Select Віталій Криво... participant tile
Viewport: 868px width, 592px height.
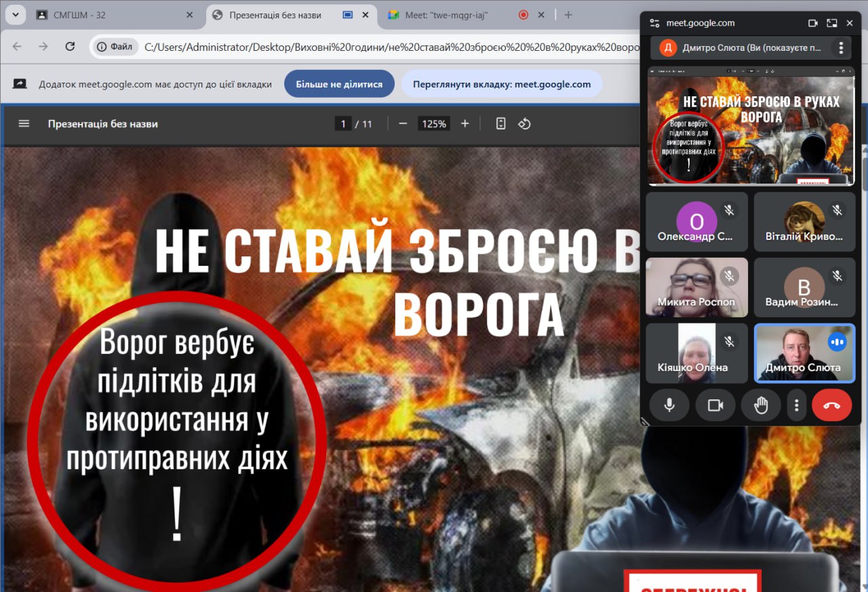pyautogui.click(x=804, y=222)
